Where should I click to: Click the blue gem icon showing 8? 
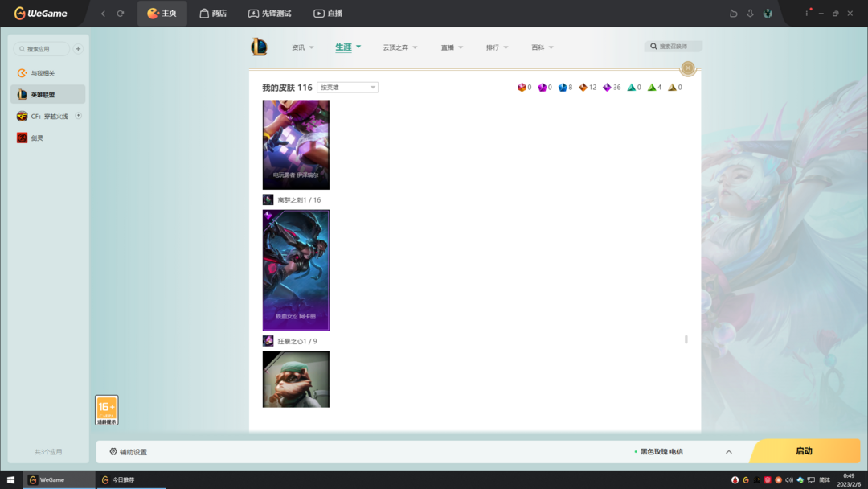(x=563, y=88)
